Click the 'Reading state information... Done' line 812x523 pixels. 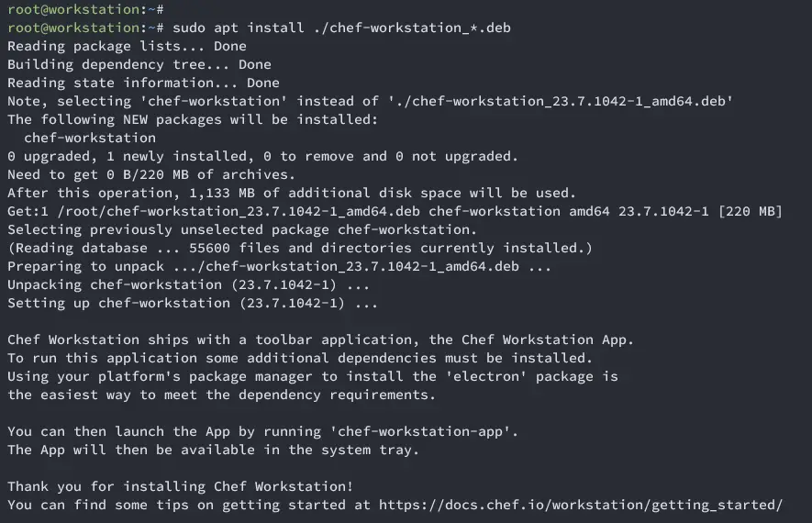(x=143, y=83)
